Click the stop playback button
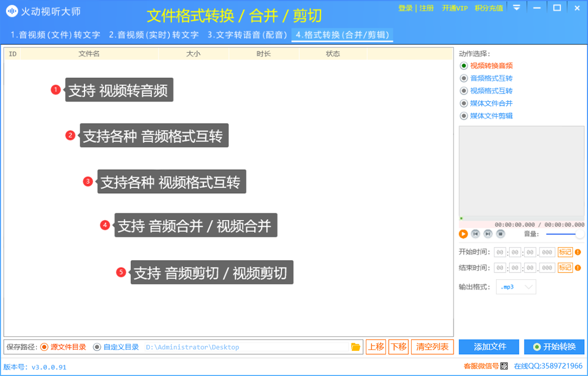The width and height of the screenshot is (588, 376). click(x=500, y=234)
